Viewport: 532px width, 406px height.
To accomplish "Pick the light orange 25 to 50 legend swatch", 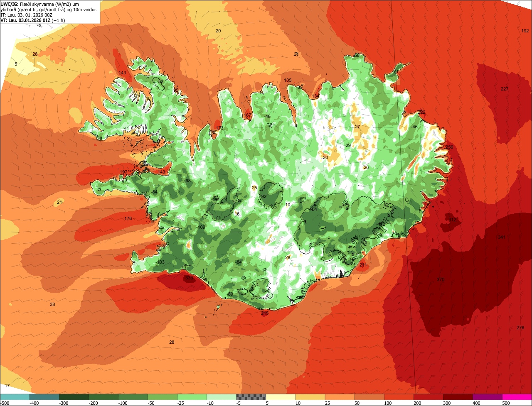I will [340, 397].
